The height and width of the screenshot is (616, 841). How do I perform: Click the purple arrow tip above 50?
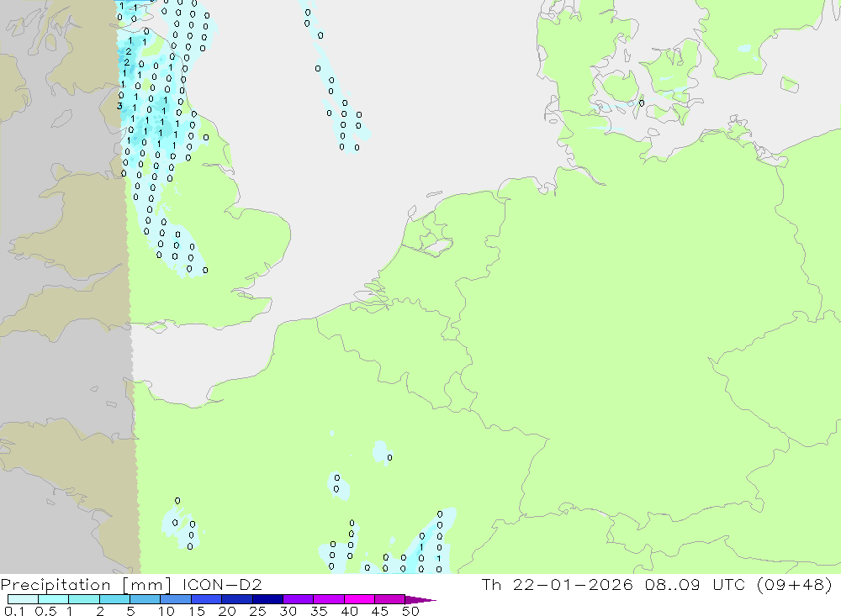tap(420, 600)
